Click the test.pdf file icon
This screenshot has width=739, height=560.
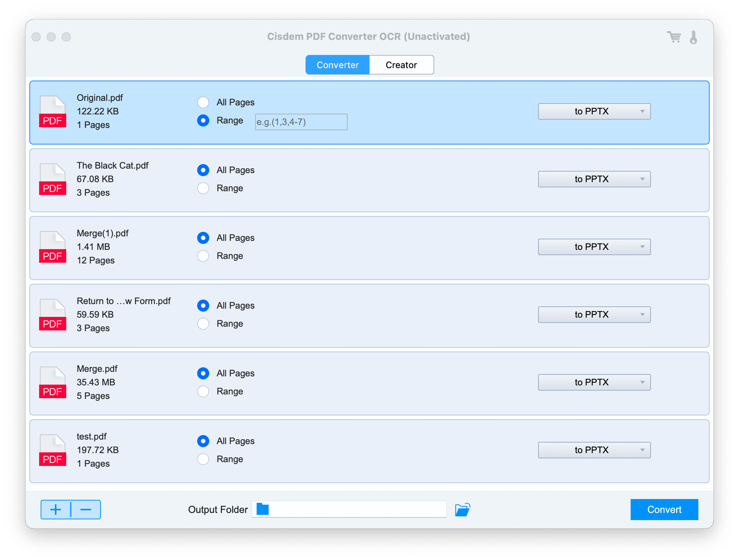[x=53, y=450]
